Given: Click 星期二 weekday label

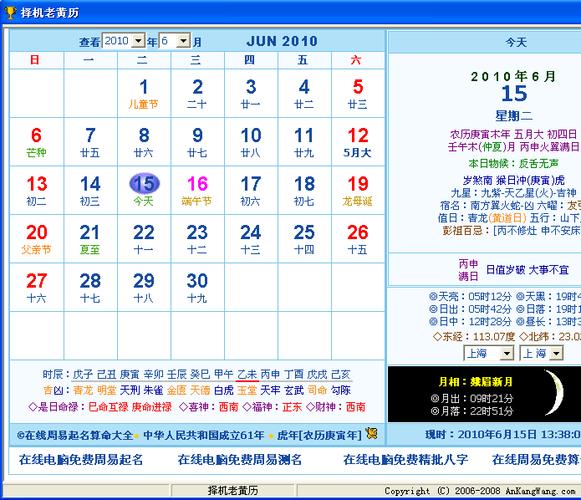Looking at the screenshot, I should (x=514, y=116).
